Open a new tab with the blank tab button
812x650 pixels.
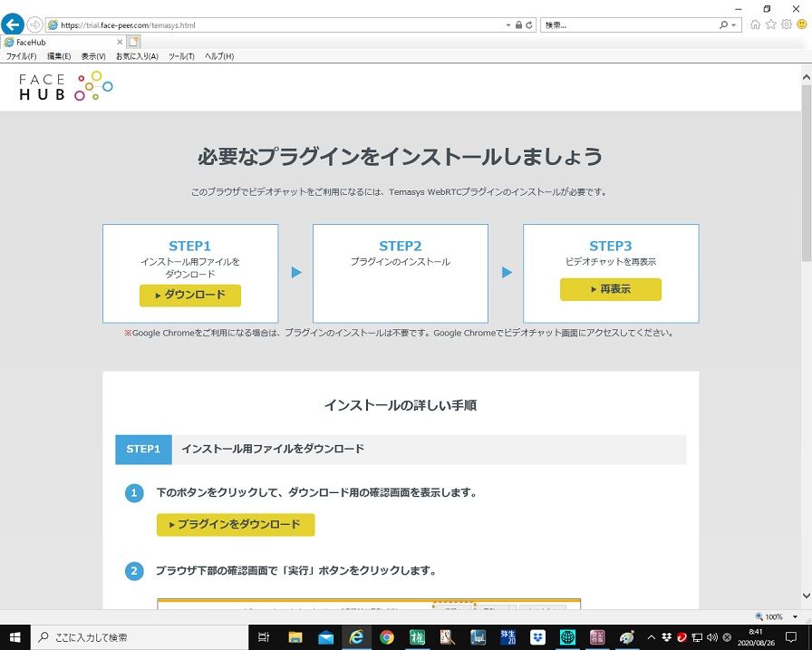[x=133, y=42]
